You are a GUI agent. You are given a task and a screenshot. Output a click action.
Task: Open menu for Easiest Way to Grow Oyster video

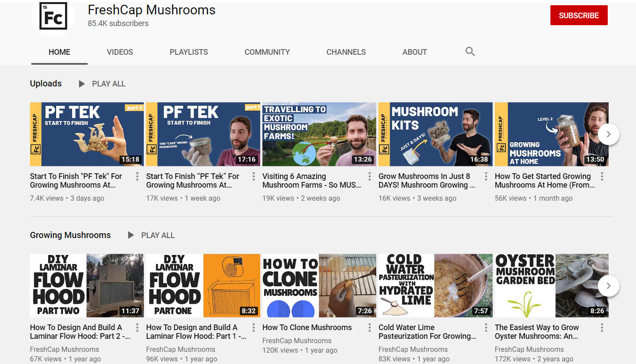point(602,328)
